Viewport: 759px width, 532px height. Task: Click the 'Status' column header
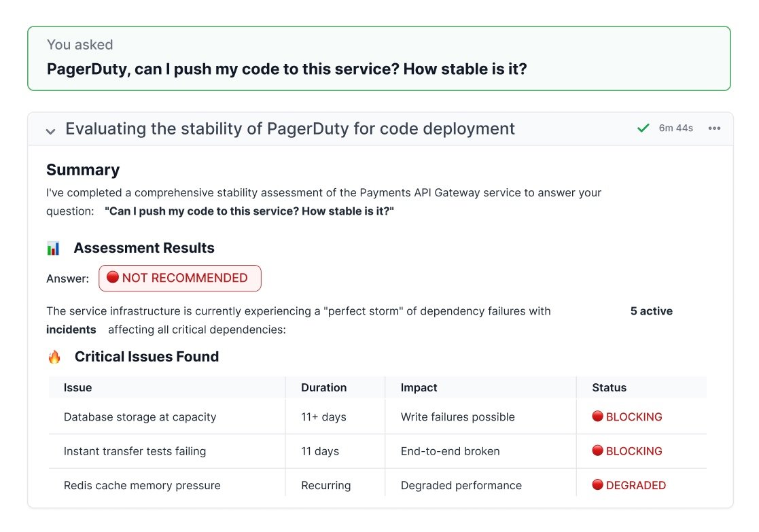(609, 388)
